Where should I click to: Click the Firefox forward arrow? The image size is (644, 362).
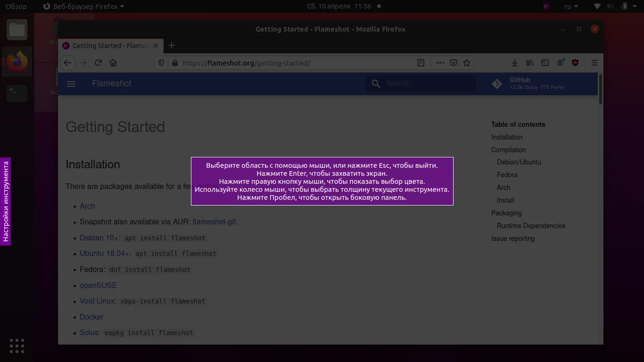pyautogui.click(x=83, y=63)
